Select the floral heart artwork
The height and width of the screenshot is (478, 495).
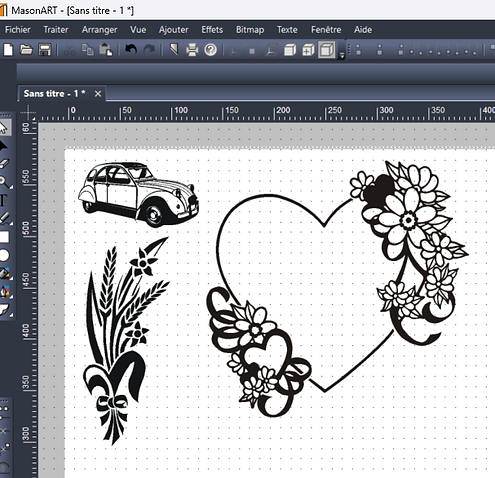coord(337,289)
